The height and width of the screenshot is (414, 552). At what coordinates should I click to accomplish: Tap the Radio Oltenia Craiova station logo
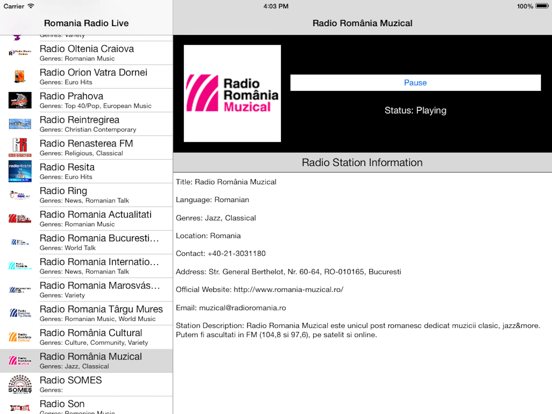click(x=20, y=53)
